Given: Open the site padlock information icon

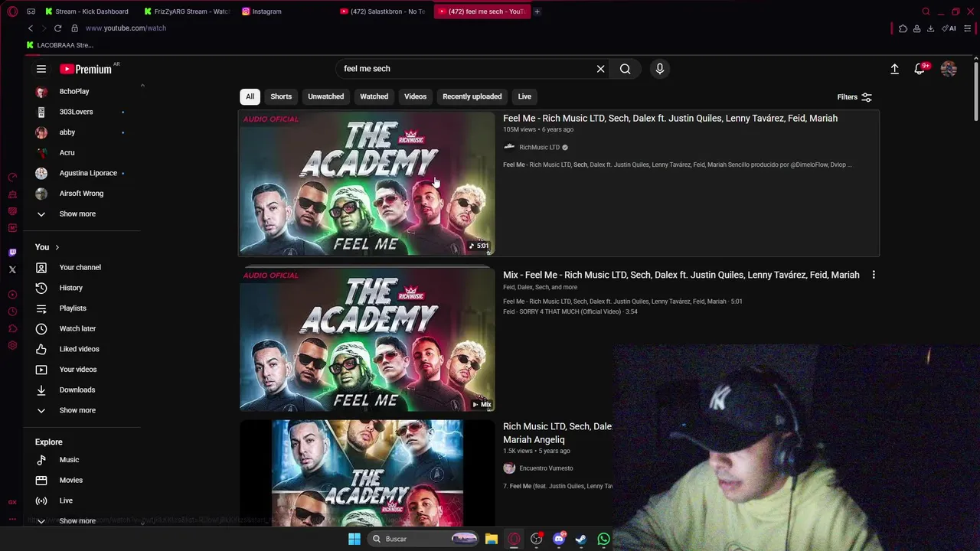Looking at the screenshot, I should pyautogui.click(x=74, y=28).
